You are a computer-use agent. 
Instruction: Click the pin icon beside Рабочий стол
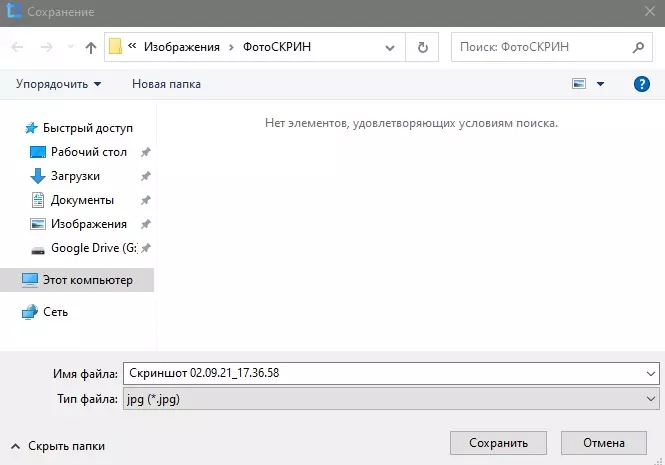point(145,152)
